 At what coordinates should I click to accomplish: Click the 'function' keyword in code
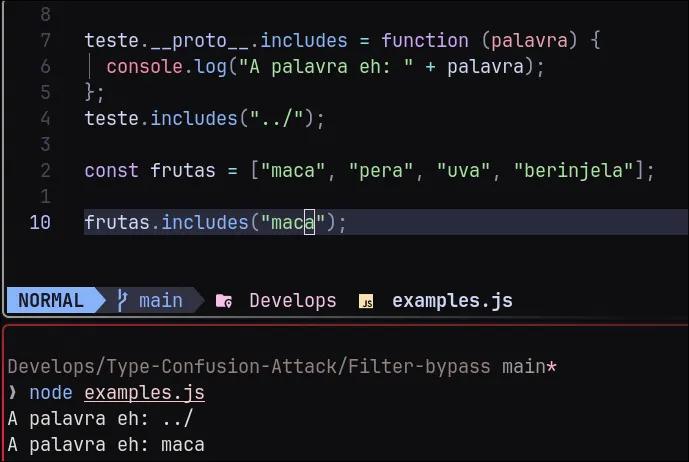click(424, 40)
